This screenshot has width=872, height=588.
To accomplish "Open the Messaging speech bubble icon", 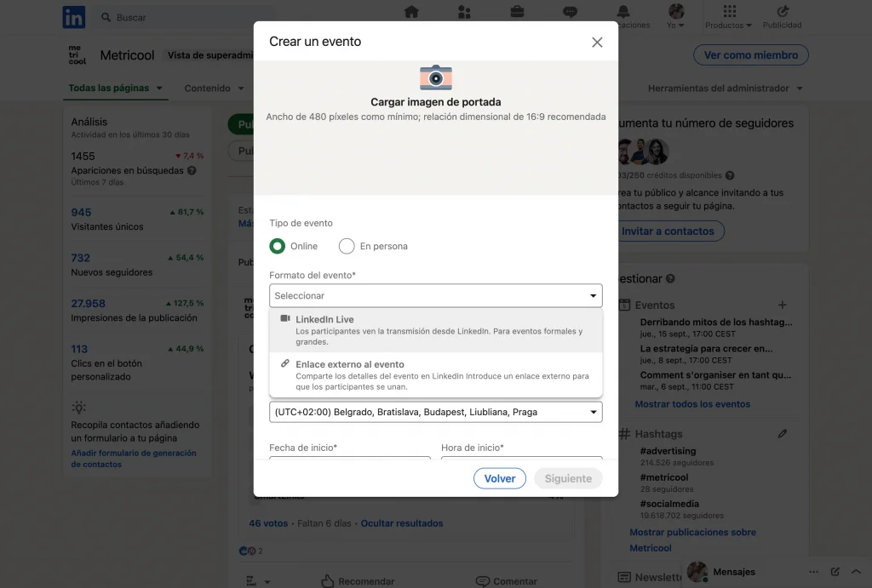I will click(x=570, y=12).
